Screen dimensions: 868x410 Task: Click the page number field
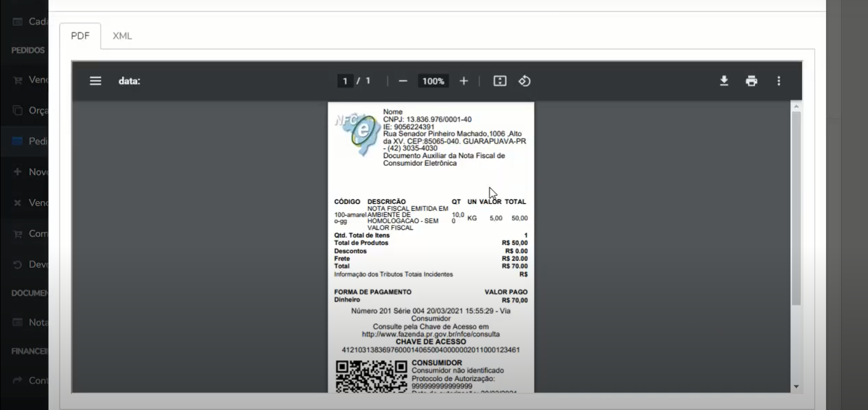(x=345, y=81)
